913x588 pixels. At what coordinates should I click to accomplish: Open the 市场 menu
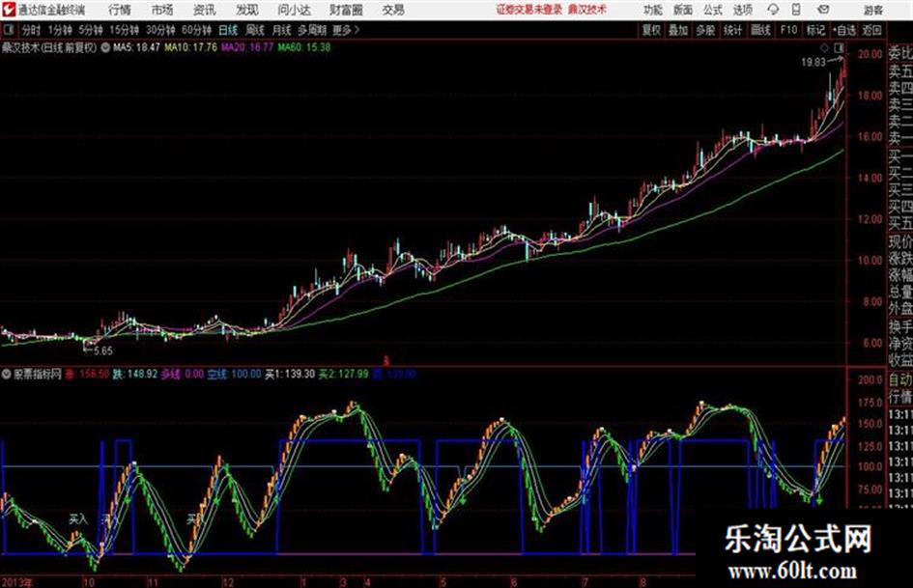(162, 10)
